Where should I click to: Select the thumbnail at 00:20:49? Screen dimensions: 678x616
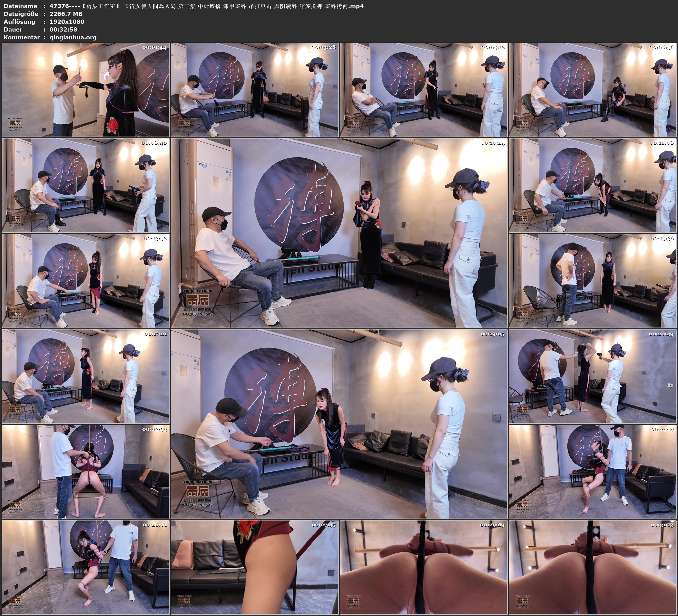tap(592, 376)
